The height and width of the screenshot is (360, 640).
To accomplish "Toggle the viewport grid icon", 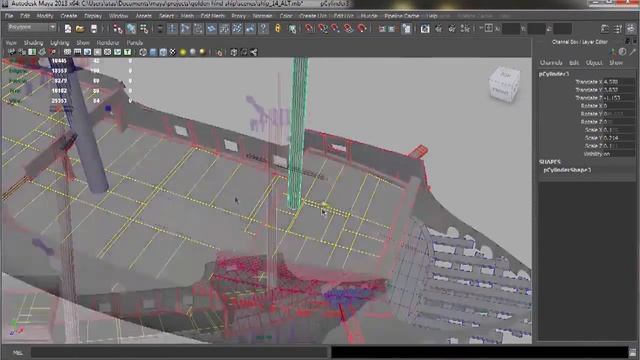I will click(67, 52).
